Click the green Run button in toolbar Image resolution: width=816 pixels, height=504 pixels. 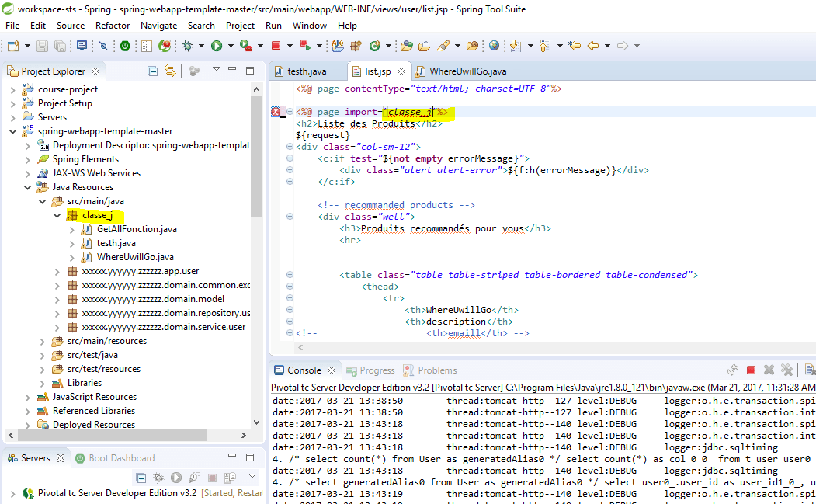click(x=217, y=46)
